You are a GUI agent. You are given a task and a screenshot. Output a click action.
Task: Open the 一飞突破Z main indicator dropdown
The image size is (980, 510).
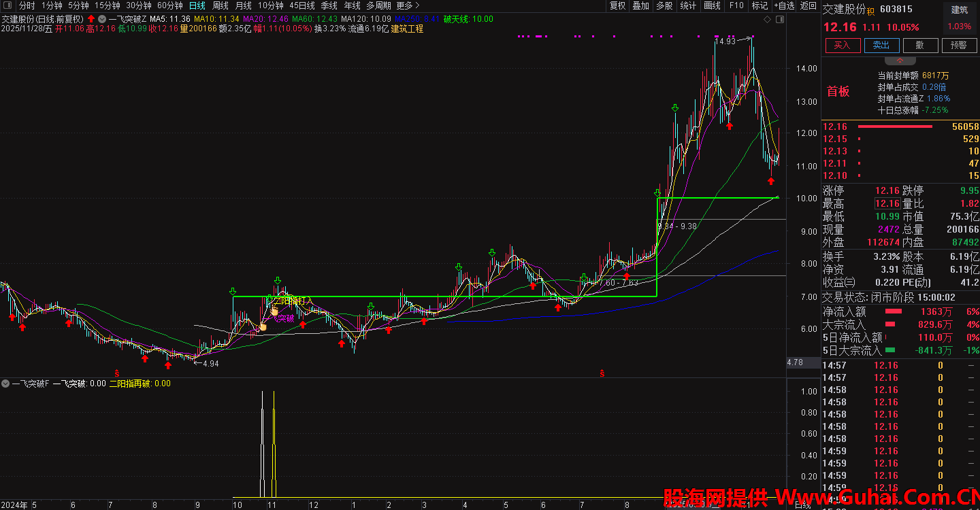[x=102, y=19]
